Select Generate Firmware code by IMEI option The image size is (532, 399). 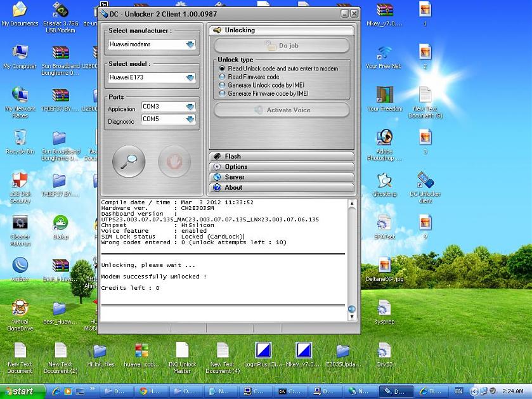coord(223,93)
